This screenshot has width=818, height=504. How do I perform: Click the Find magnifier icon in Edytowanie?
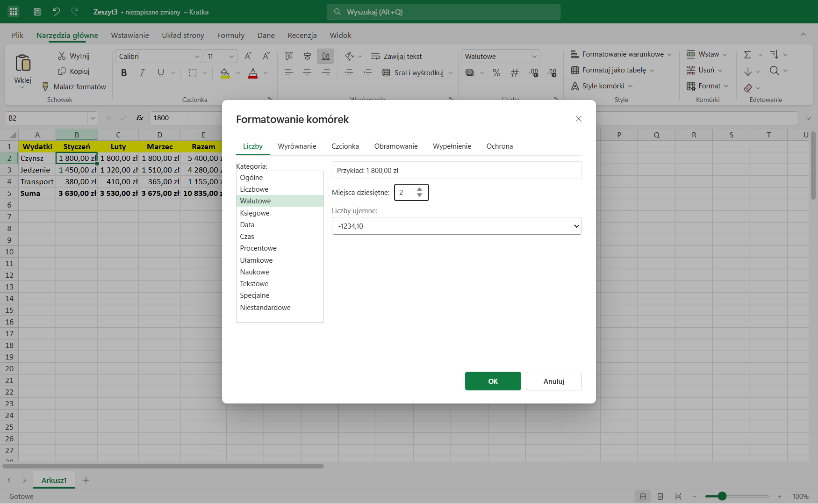[x=774, y=71]
